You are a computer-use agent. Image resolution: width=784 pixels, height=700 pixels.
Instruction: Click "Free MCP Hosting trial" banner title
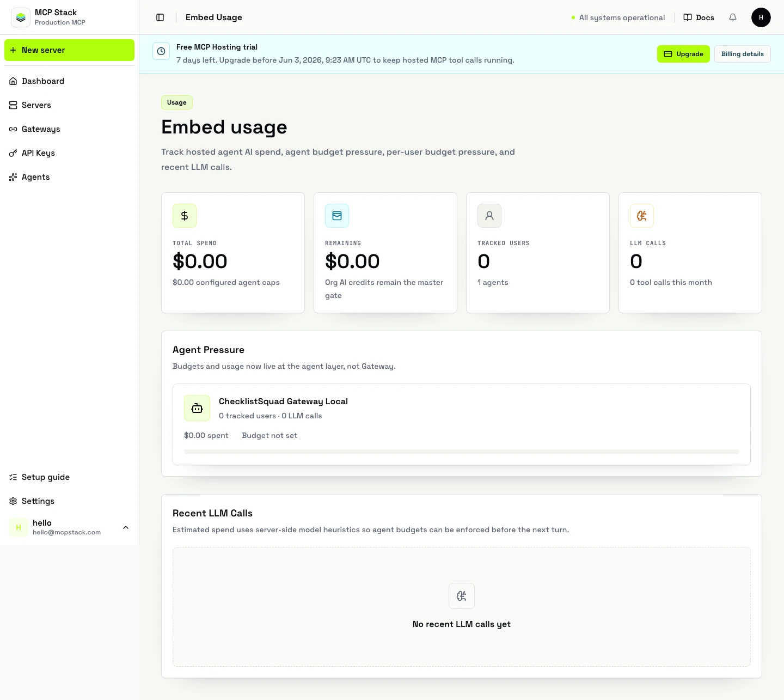(x=217, y=47)
